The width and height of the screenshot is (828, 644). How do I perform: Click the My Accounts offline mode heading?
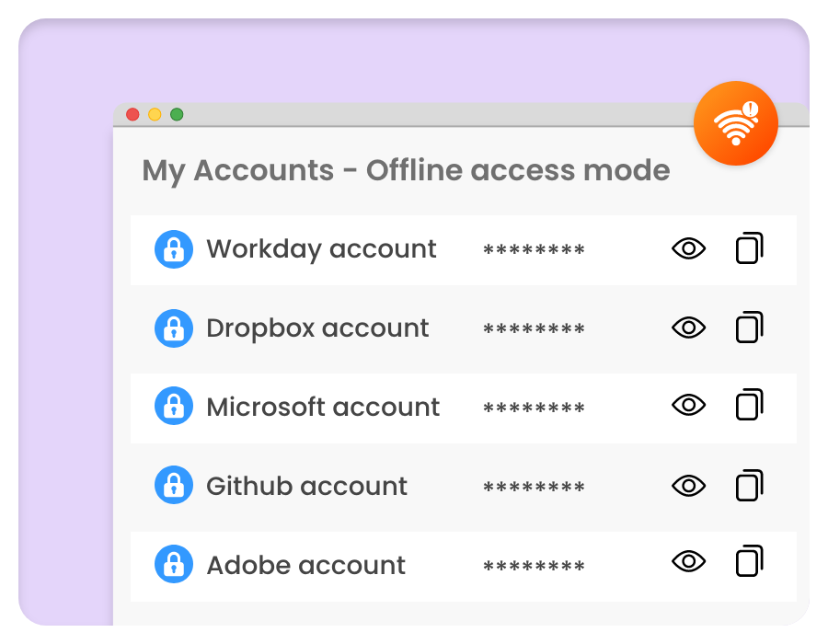[406, 170]
